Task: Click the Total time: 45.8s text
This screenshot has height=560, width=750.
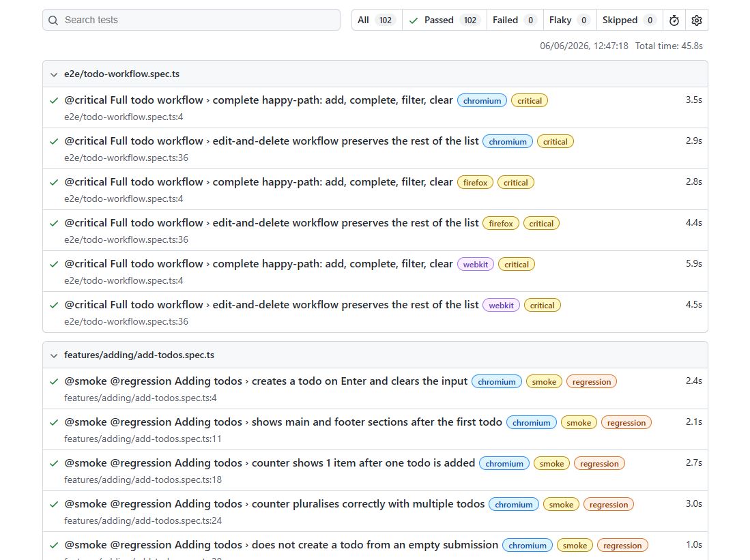Action: coord(669,46)
